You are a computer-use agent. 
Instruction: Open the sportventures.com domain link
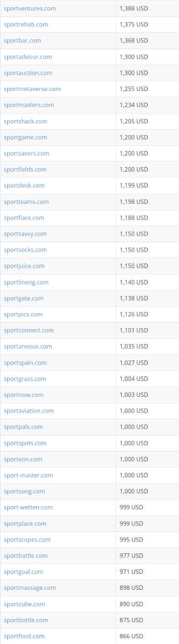[30, 8]
